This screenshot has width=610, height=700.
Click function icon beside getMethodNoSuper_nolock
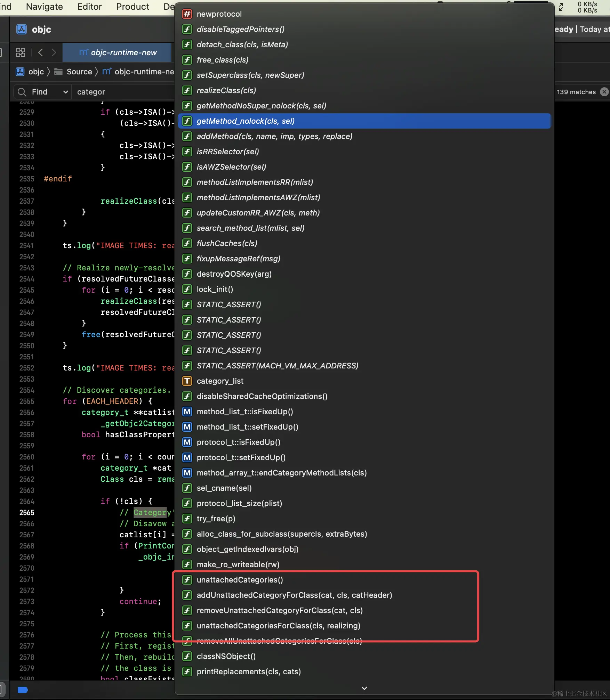coord(187,106)
